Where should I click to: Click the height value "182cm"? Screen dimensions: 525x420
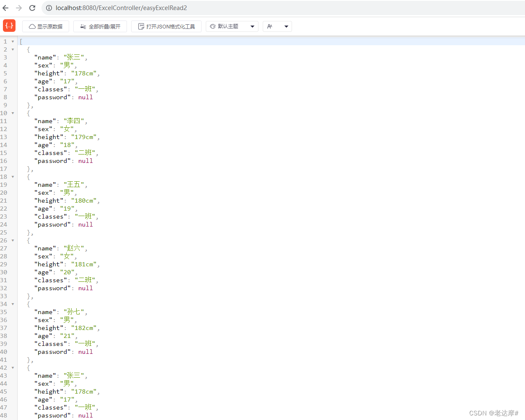click(x=84, y=328)
